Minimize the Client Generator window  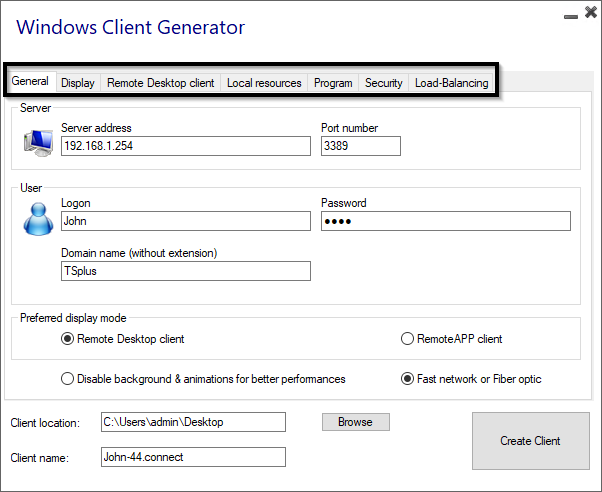pyautogui.click(x=568, y=16)
